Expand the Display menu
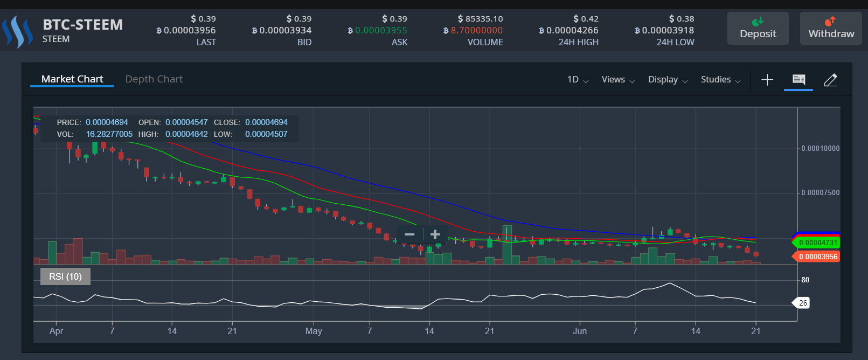 [x=668, y=80]
